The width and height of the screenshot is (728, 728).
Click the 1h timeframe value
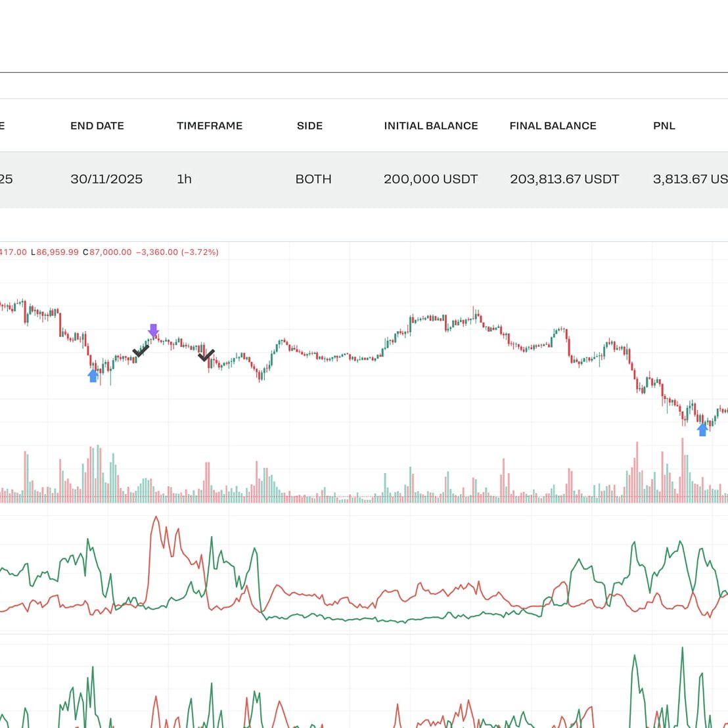pos(184,179)
